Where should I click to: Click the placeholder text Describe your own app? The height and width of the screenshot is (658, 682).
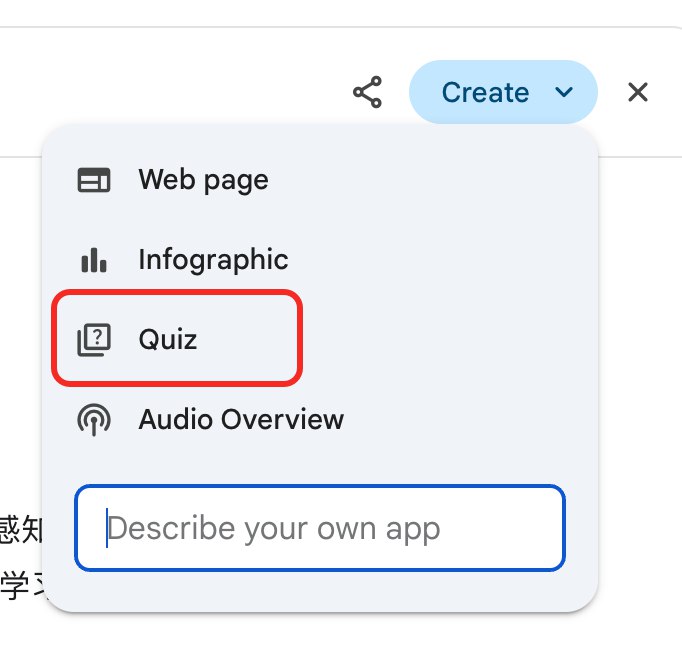click(274, 528)
